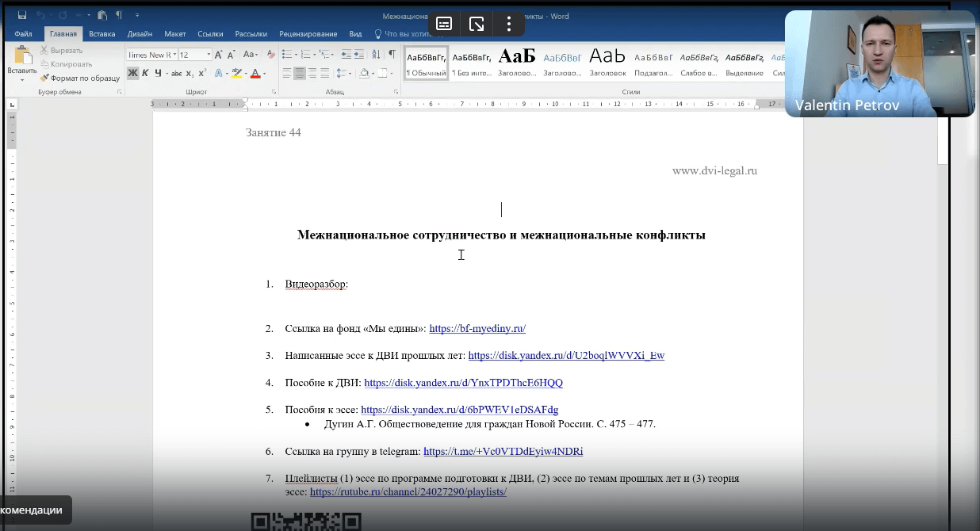Click the Copy icon in clipboard group

point(44,63)
